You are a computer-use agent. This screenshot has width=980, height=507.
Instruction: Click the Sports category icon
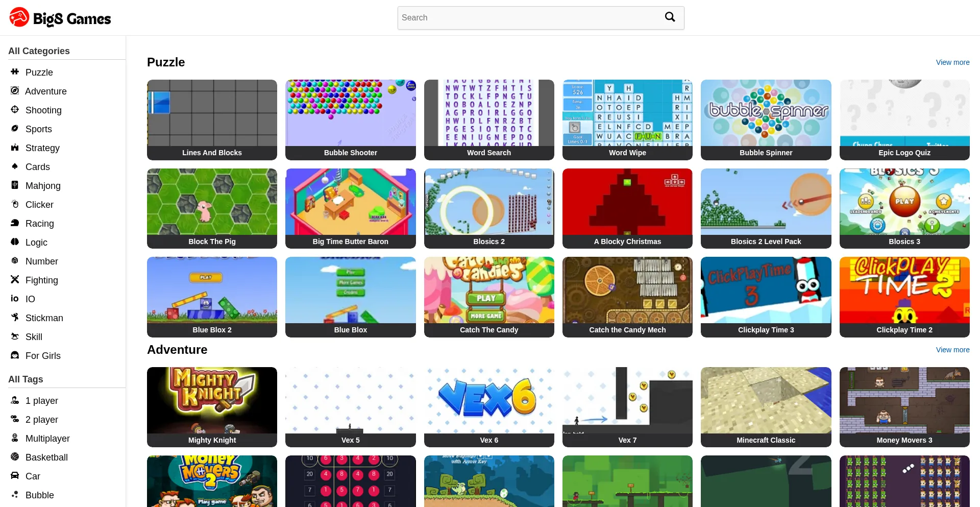pos(15,129)
